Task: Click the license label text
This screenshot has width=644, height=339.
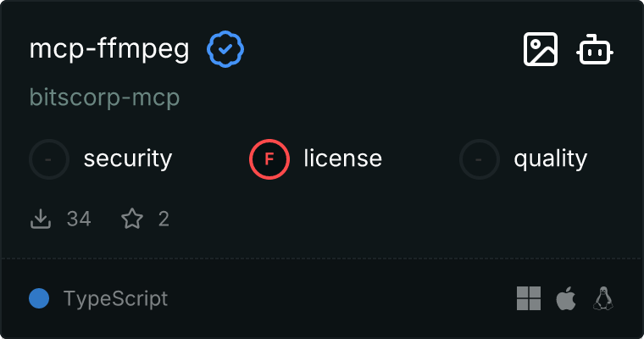Action: click(343, 158)
